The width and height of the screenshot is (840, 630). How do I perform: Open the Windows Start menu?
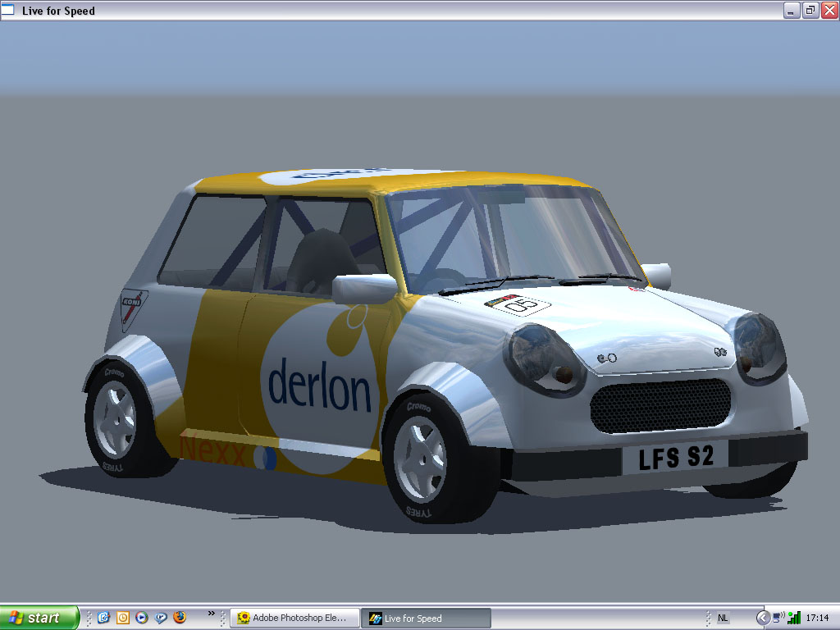tap(39, 618)
